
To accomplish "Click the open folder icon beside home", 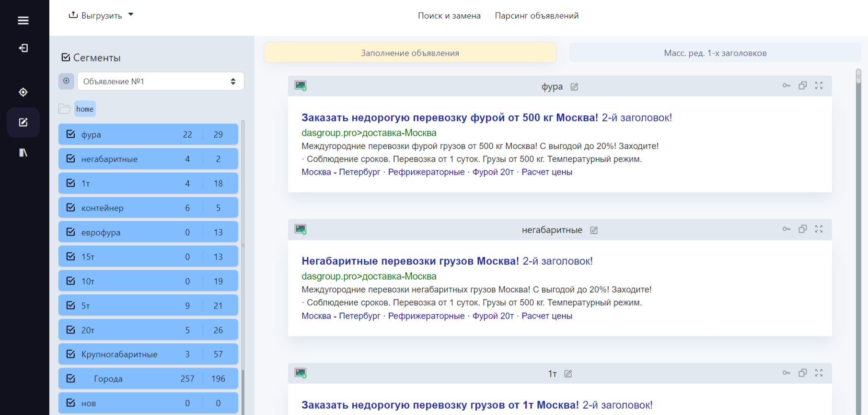I will coord(64,109).
